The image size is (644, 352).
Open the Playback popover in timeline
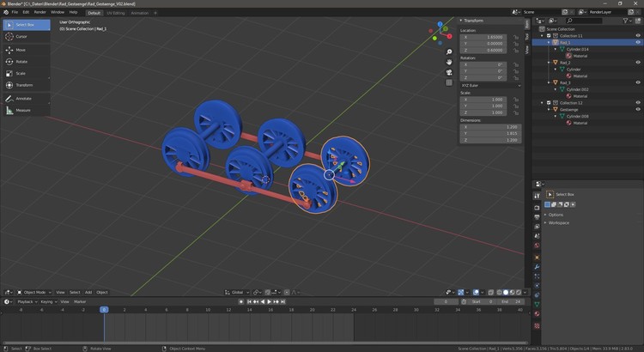[x=26, y=301]
